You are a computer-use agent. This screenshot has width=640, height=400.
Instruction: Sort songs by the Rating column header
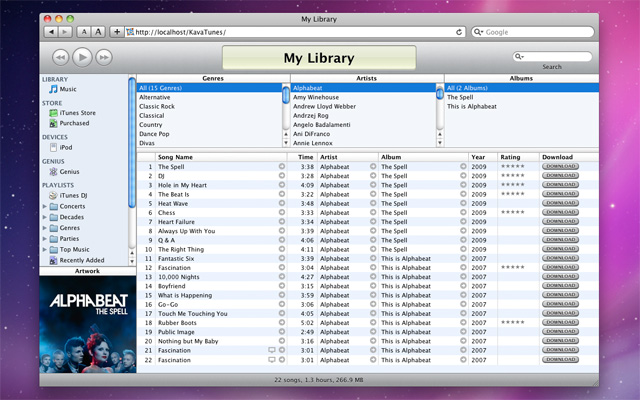pyautogui.click(x=510, y=157)
